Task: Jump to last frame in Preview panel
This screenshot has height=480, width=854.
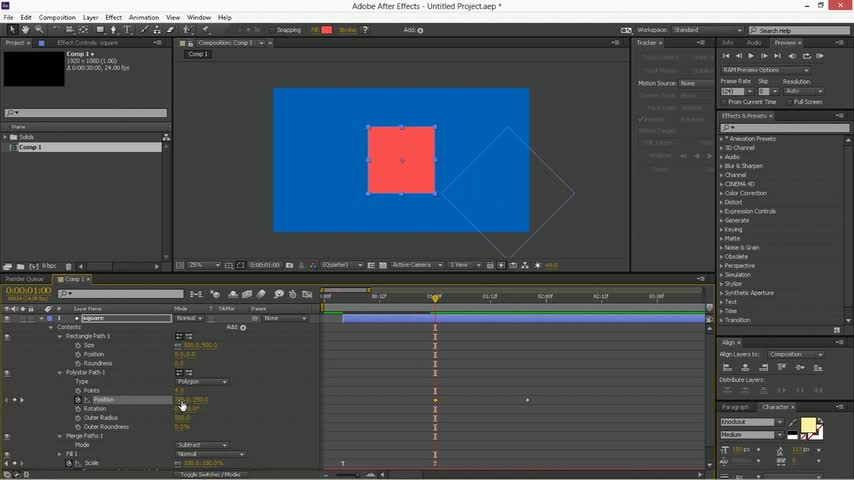Action: pyautogui.click(x=777, y=56)
